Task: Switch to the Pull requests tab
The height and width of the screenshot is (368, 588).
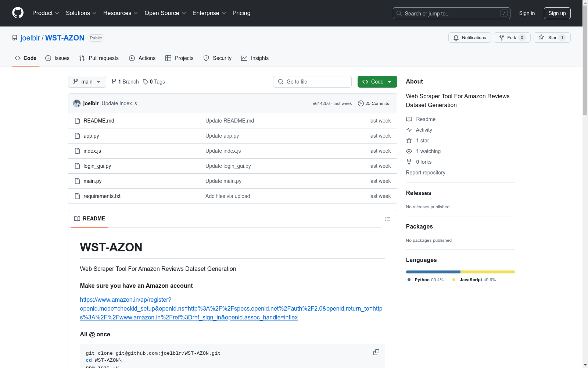Action: pos(98,58)
